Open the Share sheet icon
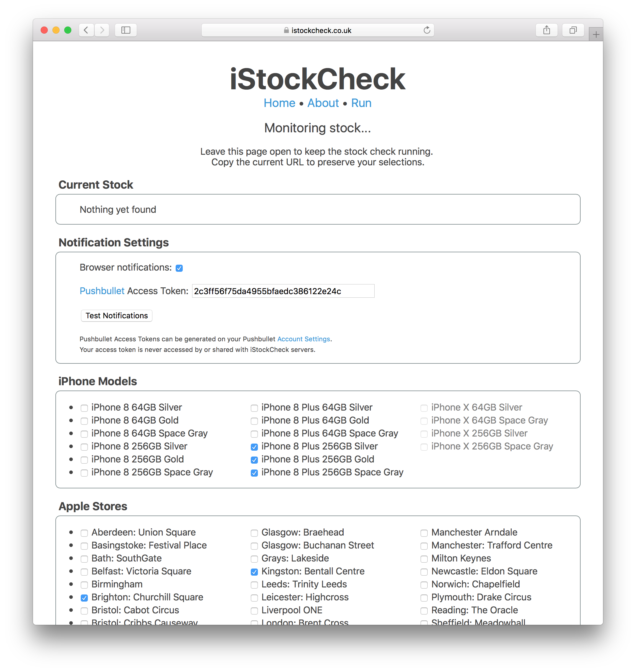Screen dimensions: 636x672 [546, 30]
